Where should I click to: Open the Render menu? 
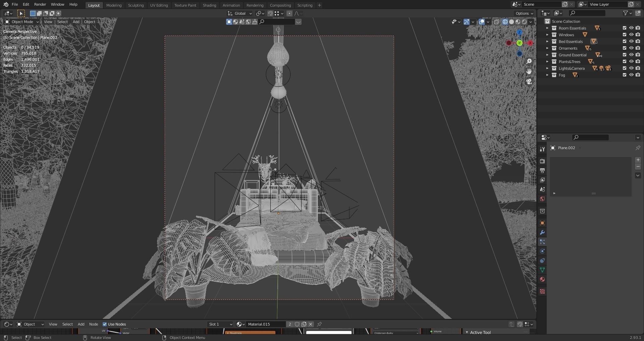(40, 4)
